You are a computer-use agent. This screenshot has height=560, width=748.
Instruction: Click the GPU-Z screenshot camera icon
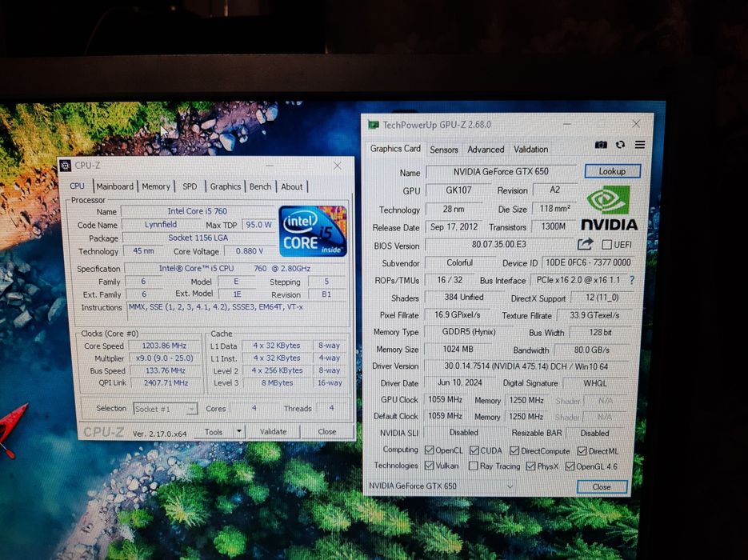(x=601, y=145)
